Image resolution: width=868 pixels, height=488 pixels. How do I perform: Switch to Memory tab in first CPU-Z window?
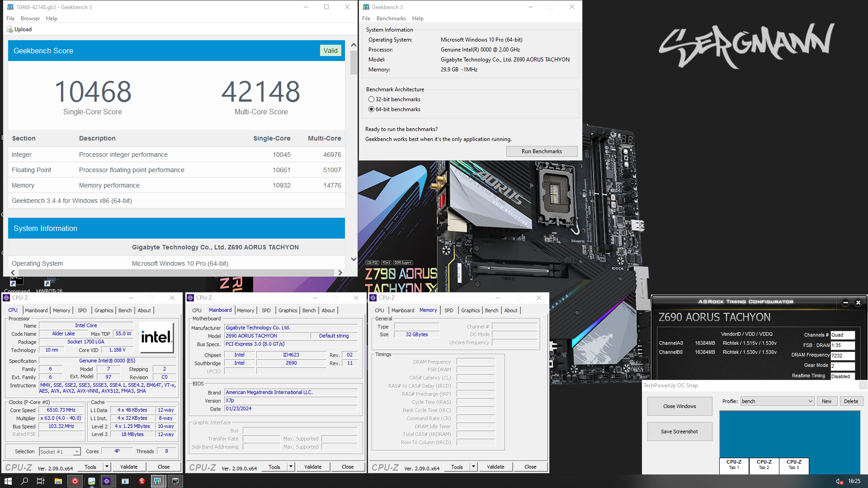coord(61,310)
